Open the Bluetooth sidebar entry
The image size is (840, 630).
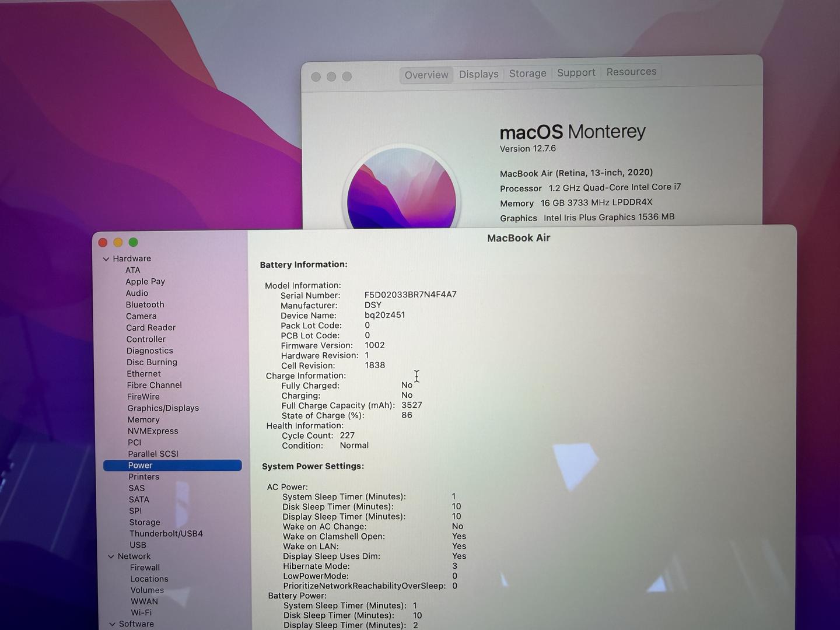click(x=145, y=304)
